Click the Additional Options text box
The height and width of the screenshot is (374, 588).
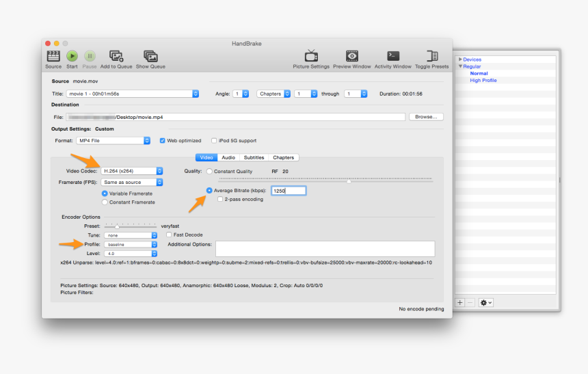coord(325,249)
